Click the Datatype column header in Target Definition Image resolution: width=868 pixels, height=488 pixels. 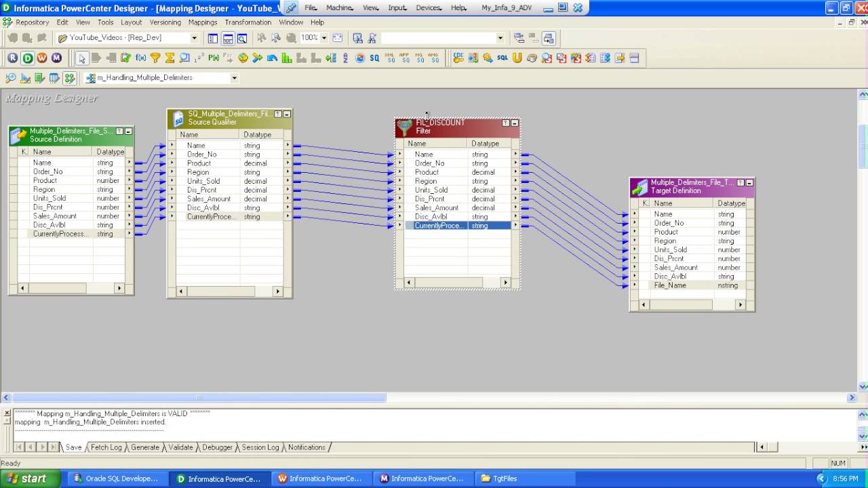tap(730, 203)
